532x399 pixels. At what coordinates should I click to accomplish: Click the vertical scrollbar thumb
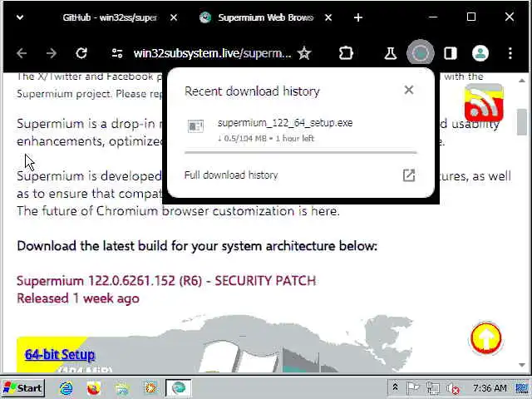522,122
